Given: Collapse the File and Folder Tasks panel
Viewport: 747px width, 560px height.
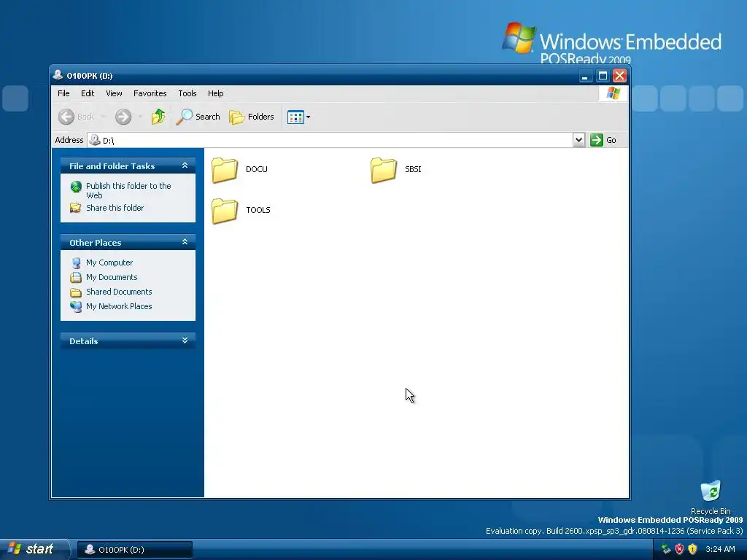Looking at the screenshot, I should [185, 166].
